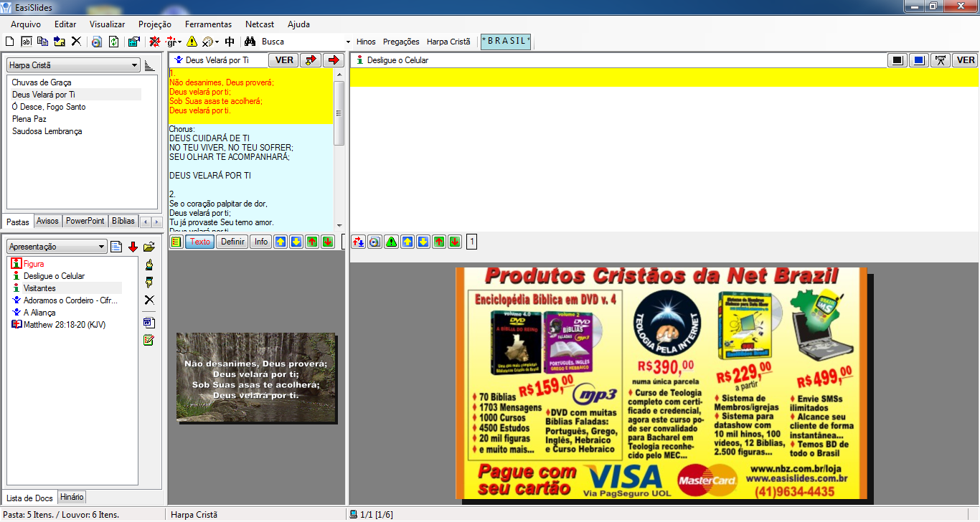
Task: Click the red down arrow beside Apresentação
Action: pos(133,247)
